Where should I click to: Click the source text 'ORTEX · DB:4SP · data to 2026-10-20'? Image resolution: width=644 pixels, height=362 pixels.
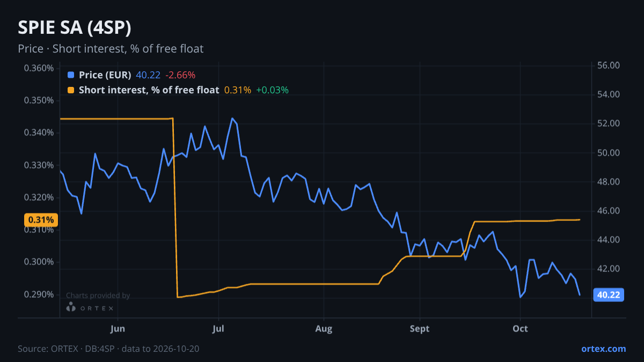(x=125, y=349)
